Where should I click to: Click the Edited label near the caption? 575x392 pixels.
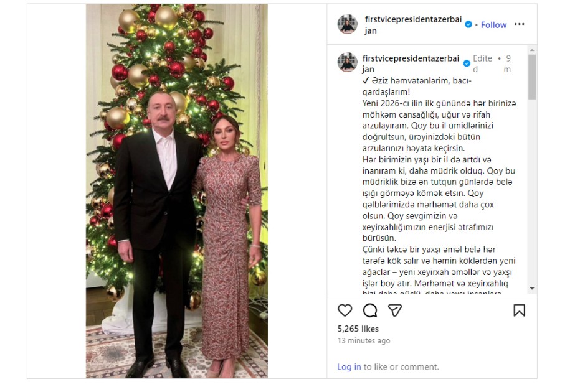click(482, 63)
